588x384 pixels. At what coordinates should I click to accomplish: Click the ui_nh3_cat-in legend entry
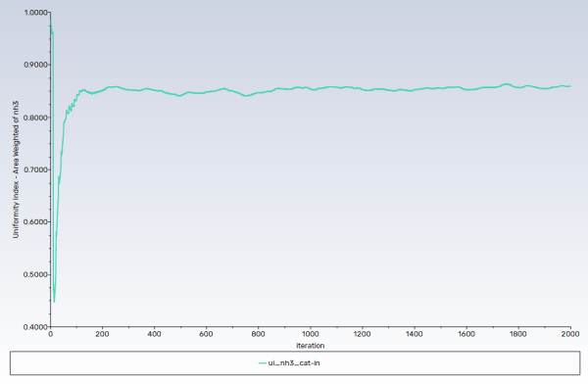[x=289, y=363]
